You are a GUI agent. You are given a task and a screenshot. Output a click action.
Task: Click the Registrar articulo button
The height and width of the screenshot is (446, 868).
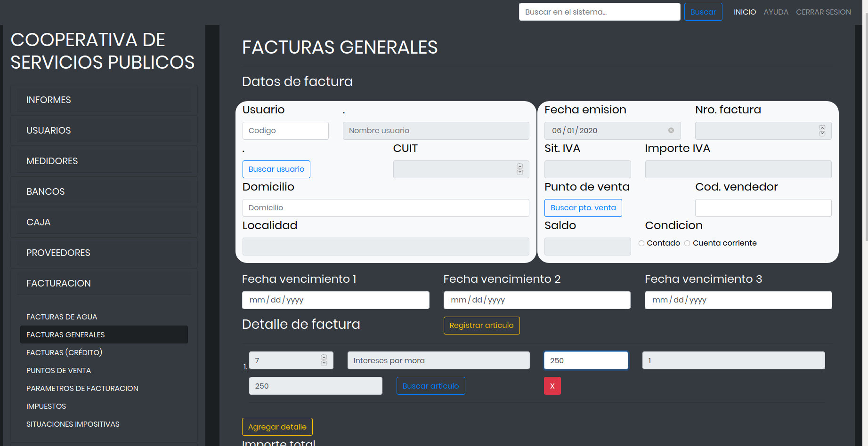click(481, 326)
